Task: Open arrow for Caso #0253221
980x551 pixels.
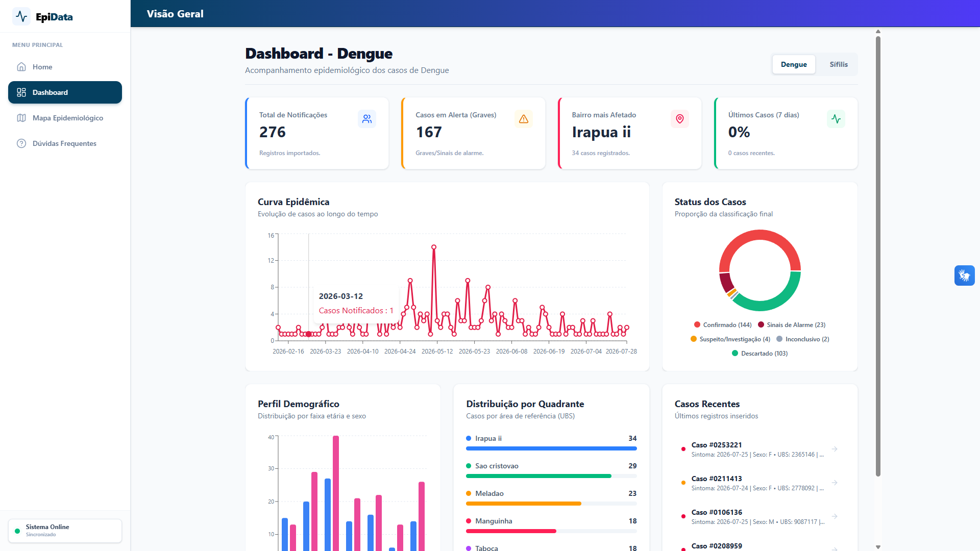Action: pos(835,449)
